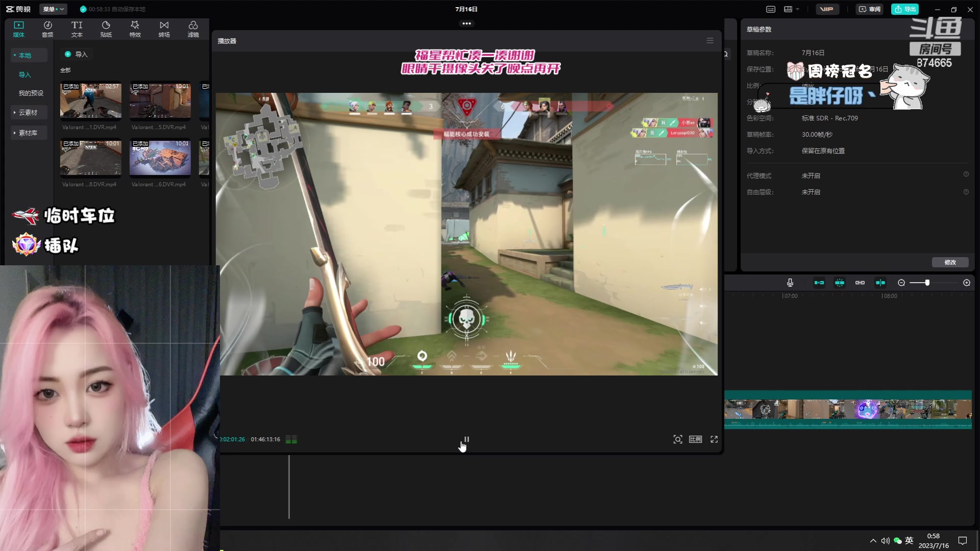Image resolution: width=980 pixels, height=551 pixels.
Task: Click the audio level meter icon
Action: pyautogui.click(x=291, y=439)
